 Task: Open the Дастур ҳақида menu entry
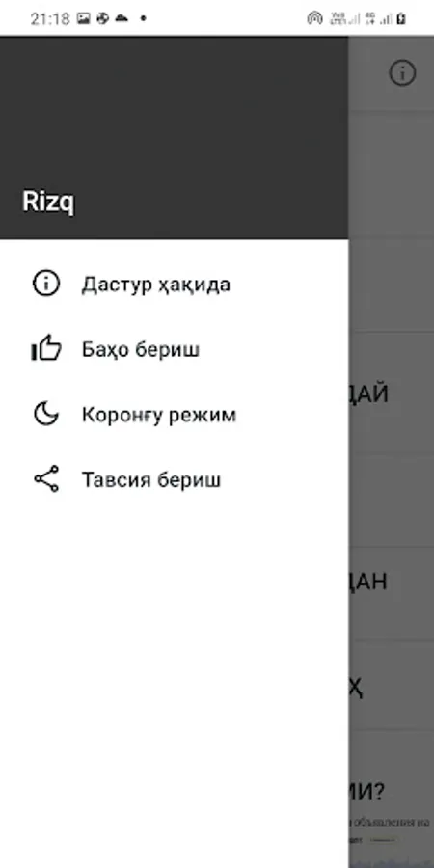pos(175,284)
